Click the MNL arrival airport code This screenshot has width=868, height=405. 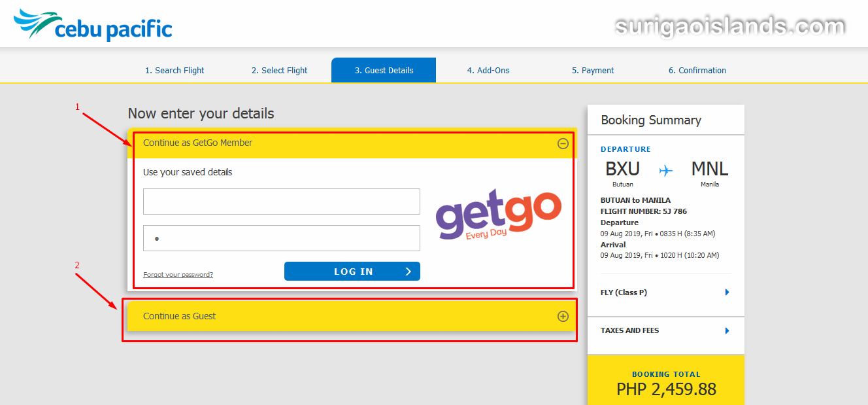(x=710, y=169)
